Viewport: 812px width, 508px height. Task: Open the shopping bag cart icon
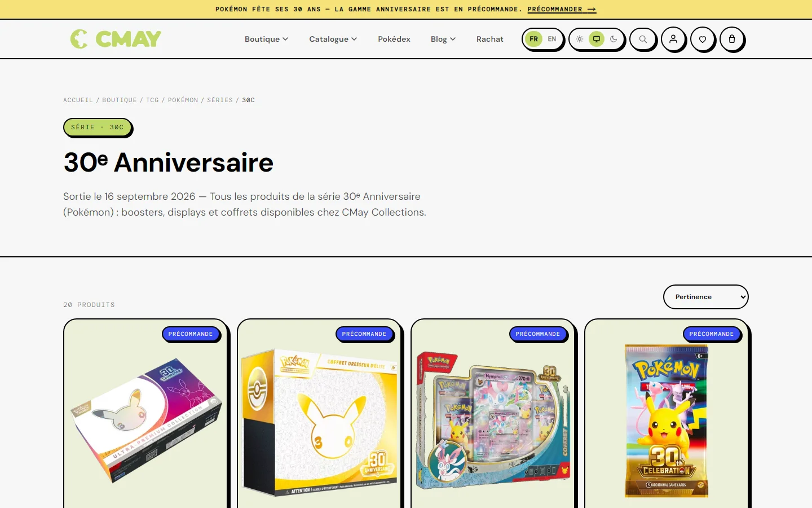732,40
